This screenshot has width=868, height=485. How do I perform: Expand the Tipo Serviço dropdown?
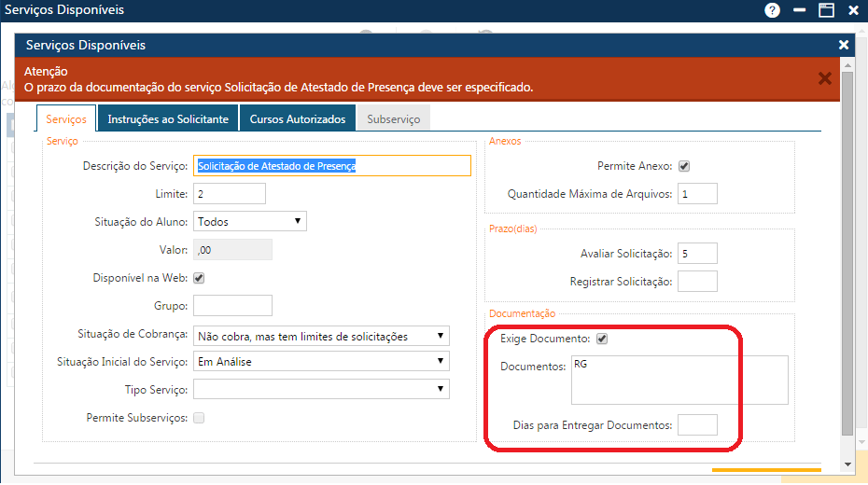[x=321, y=389]
